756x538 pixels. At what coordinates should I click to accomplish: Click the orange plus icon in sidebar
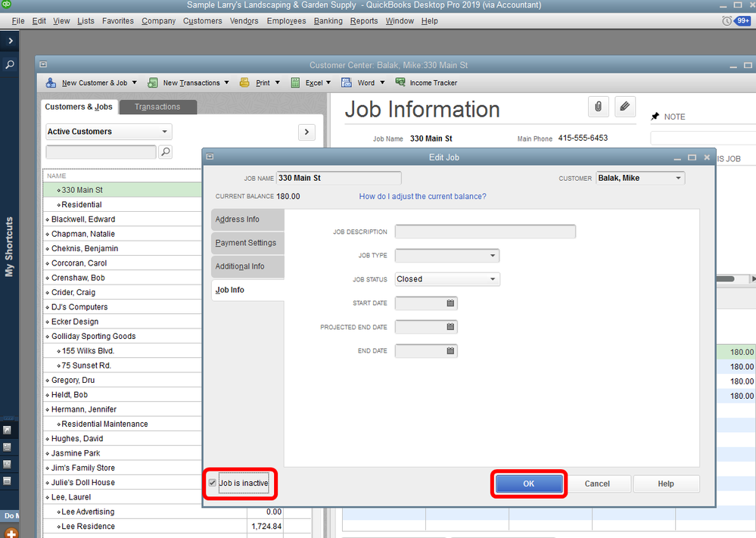click(x=11, y=533)
